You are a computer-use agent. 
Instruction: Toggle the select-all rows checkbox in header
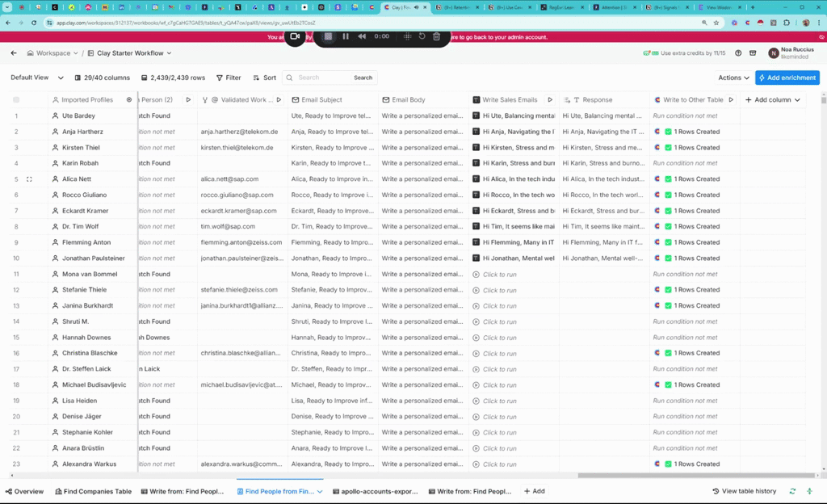tap(16, 100)
